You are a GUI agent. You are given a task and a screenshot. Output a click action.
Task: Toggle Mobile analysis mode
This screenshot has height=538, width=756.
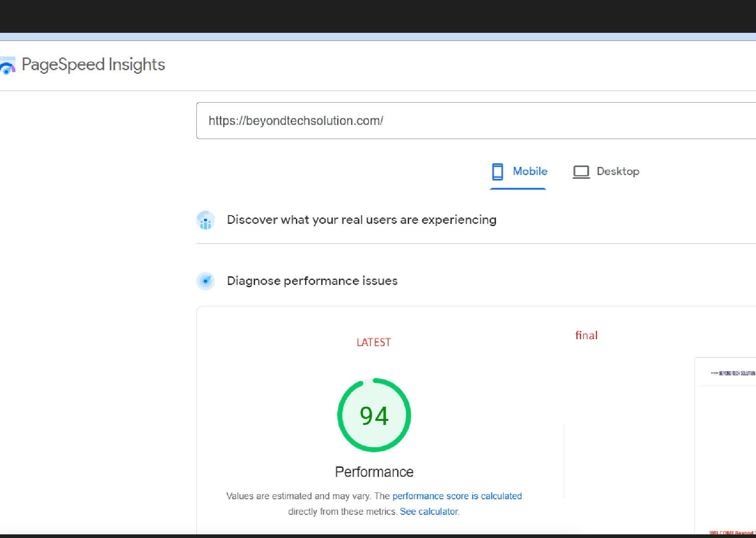coord(519,171)
